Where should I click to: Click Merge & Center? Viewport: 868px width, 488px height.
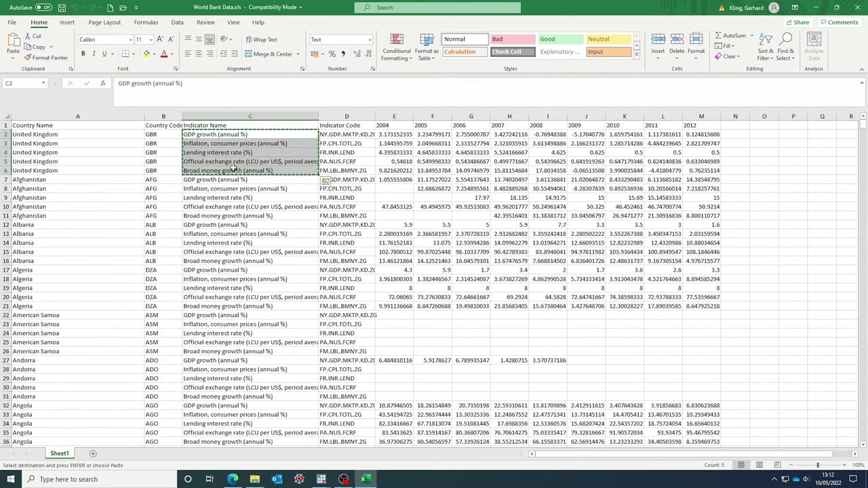click(269, 54)
